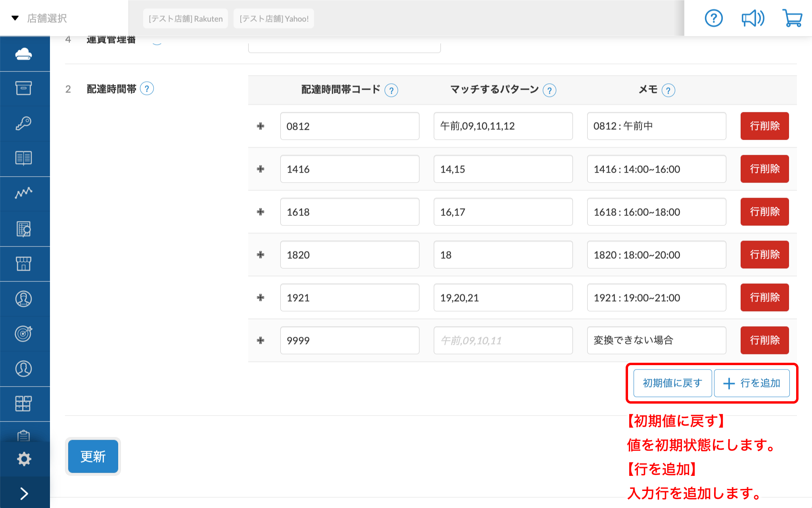The image size is (812, 508).
Task: Open help for 配達時間帯コード column
Action: 391,90
